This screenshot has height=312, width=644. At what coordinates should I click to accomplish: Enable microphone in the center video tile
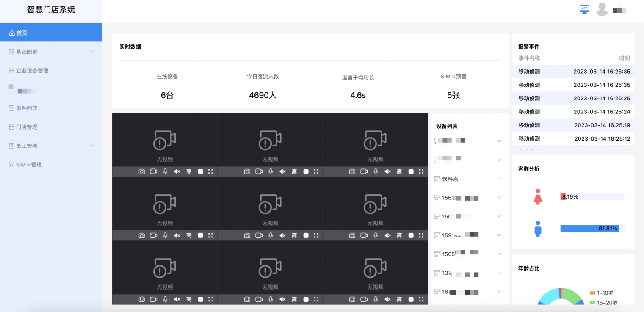(271, 235)
